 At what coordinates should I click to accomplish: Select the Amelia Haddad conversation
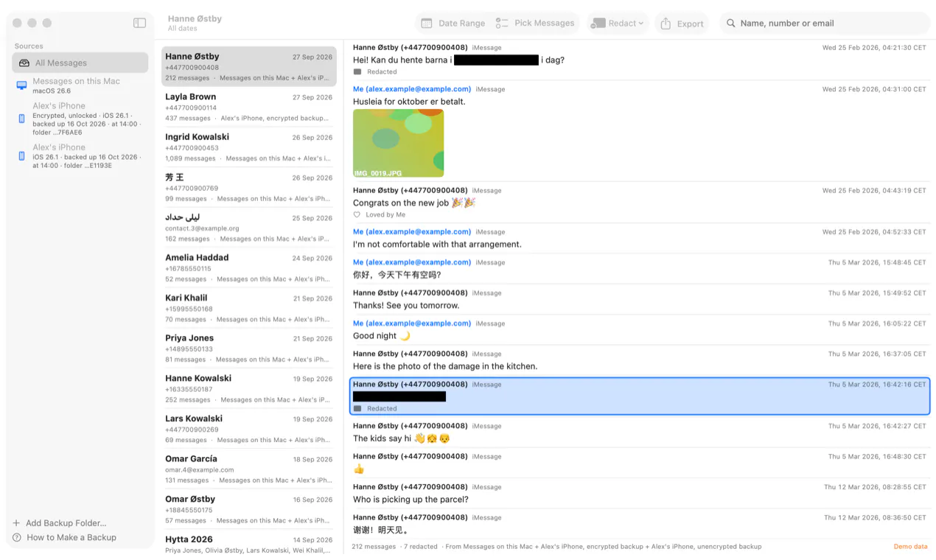[x=249, y=268]
